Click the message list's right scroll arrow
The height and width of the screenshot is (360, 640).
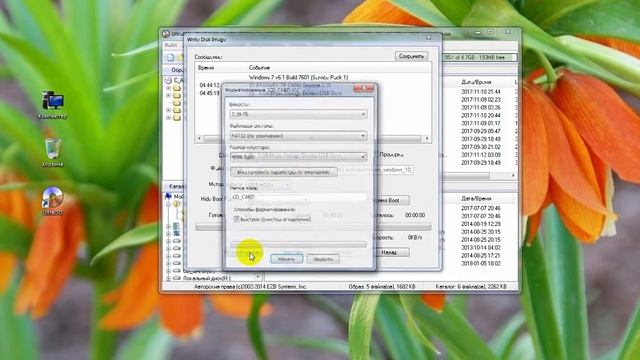tap(427, 139)
